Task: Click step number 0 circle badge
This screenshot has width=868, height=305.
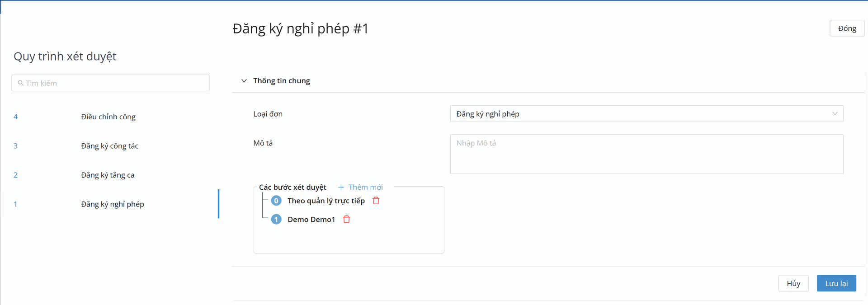Action: point(276,201)
